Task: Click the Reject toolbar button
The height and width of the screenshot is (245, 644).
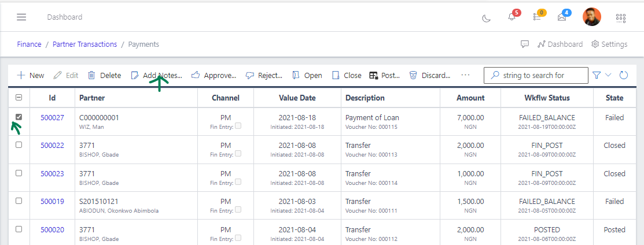Action: click(x=264, y=76)
